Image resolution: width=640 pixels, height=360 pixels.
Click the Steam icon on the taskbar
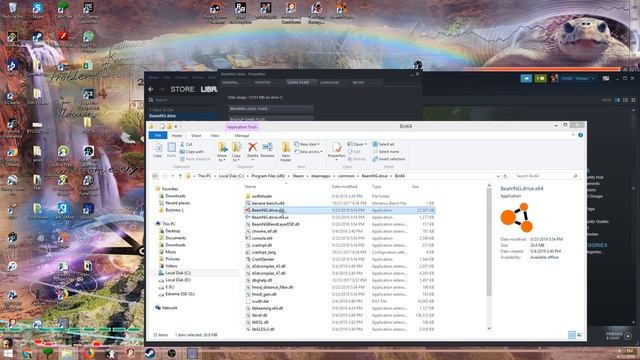[x=150, y=353]
